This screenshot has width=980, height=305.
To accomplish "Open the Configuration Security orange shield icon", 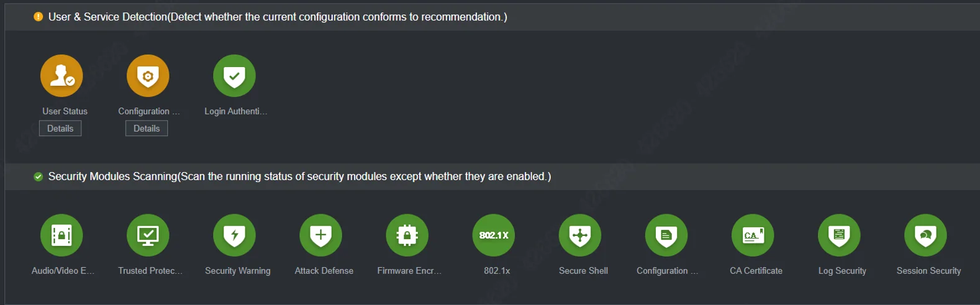I will click(x=148, y=76).
